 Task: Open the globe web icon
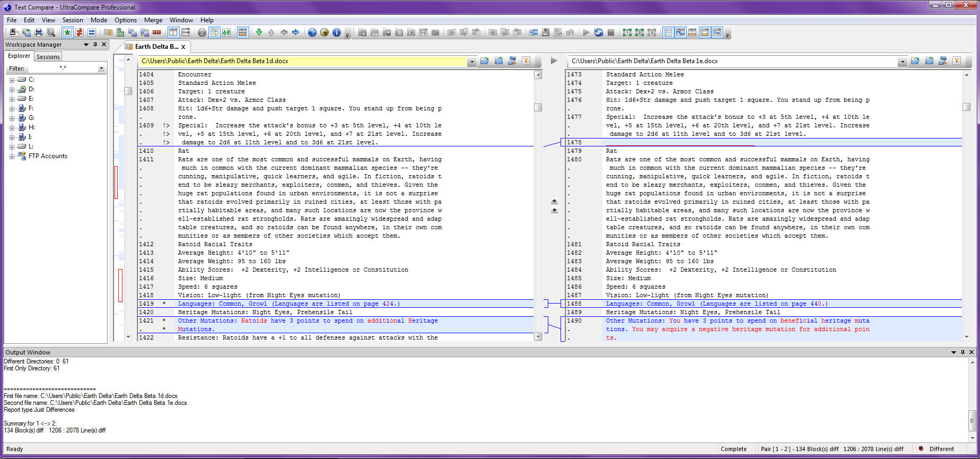(x=312, y=33)
